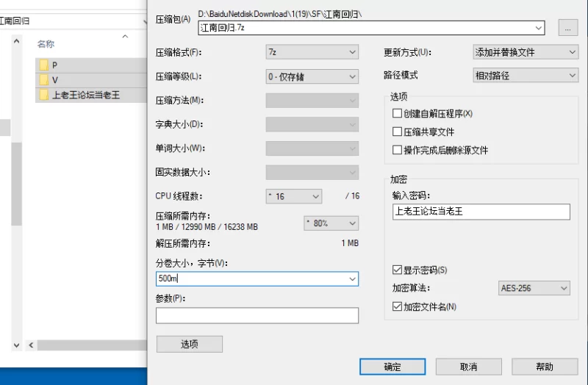Enable 创建自解压程序 checkbox

pos(398,114)
